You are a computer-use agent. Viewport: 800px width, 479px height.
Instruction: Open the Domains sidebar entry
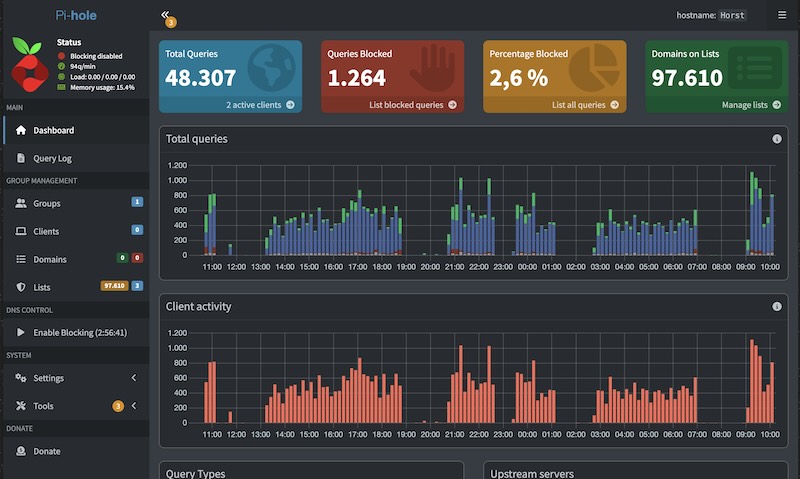click(76, 259)
